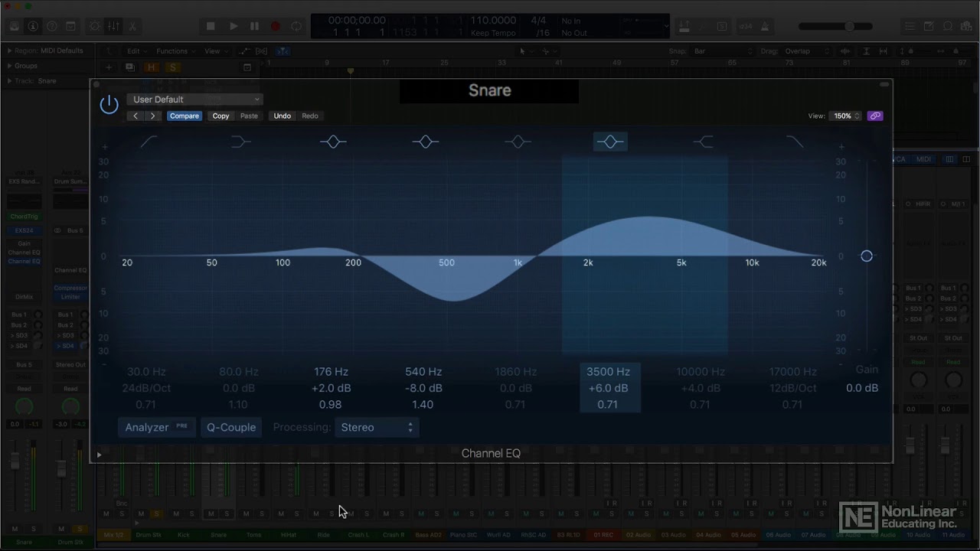
Task: Toggle the 540 Hz parametric band icon
Action: coord(426,142)
